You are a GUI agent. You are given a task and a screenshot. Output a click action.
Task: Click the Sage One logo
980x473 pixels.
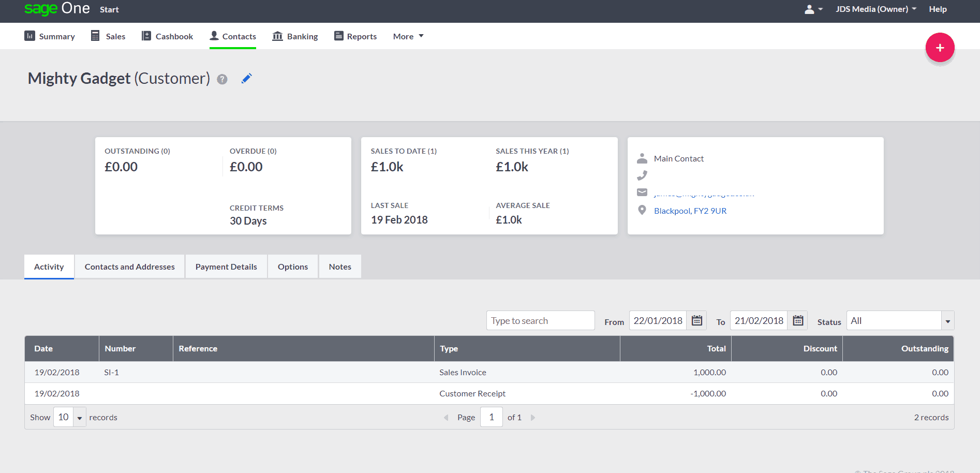point(57,9)
